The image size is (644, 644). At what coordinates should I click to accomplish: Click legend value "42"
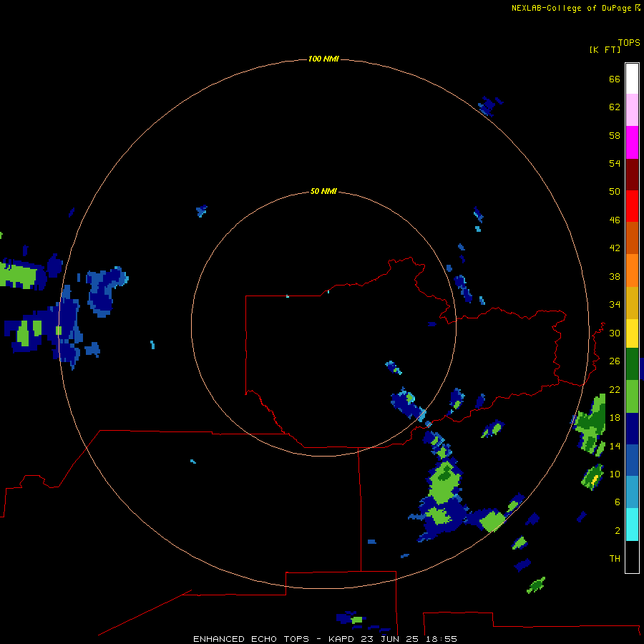(x=615, y=248)
